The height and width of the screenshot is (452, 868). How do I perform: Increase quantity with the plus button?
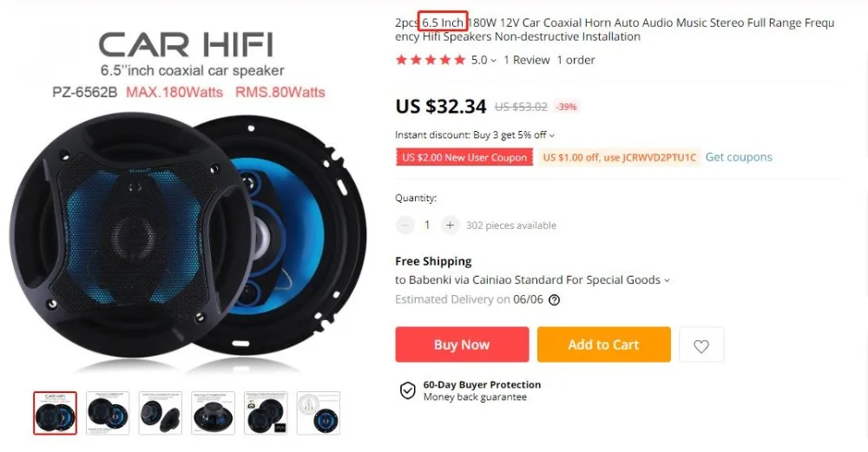click(450, 226)
